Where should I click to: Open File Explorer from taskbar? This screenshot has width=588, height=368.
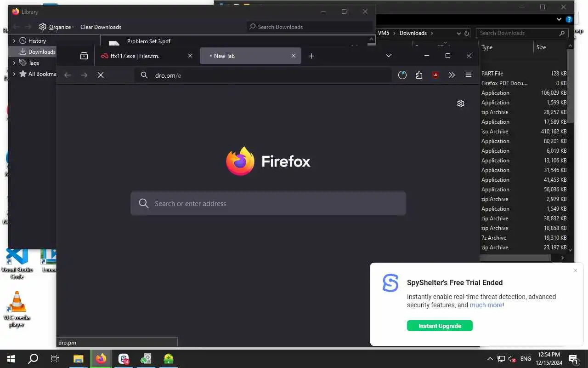79,359
